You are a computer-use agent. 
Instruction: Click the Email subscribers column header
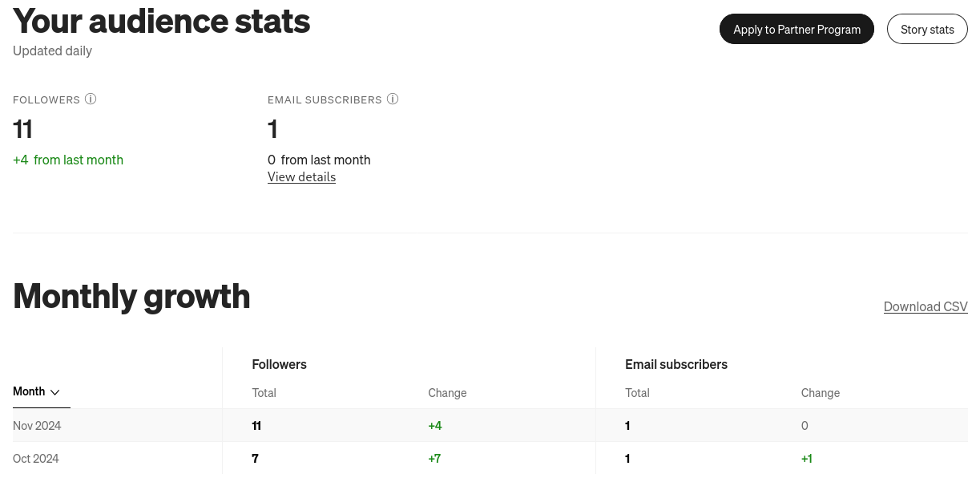pos(676,364)
